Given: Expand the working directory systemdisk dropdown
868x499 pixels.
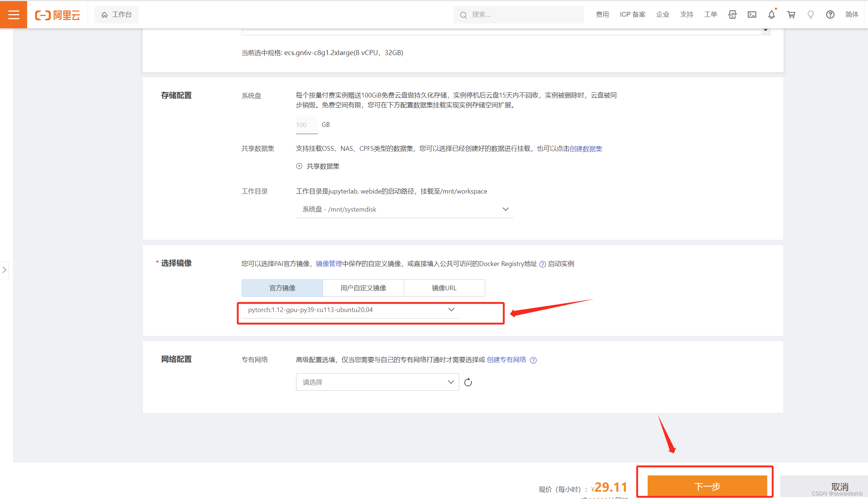Looking at the screenshot, I should point(404,209).
